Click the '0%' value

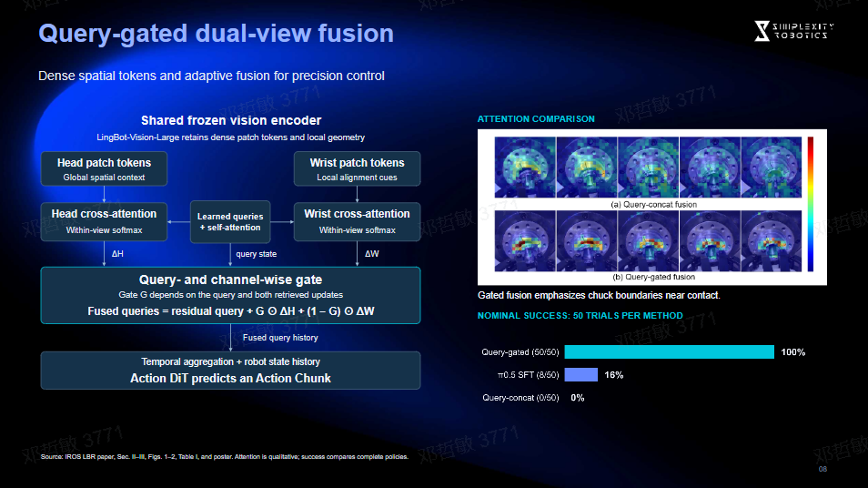tap(578, 398)
